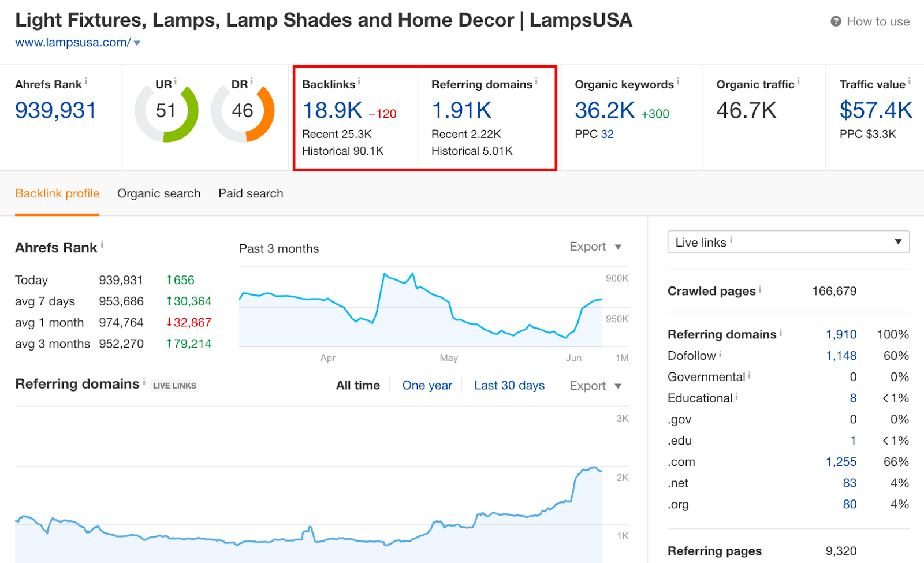Click the 9,320 Referring pages value

pyautogui.click(x=841, y=551)
